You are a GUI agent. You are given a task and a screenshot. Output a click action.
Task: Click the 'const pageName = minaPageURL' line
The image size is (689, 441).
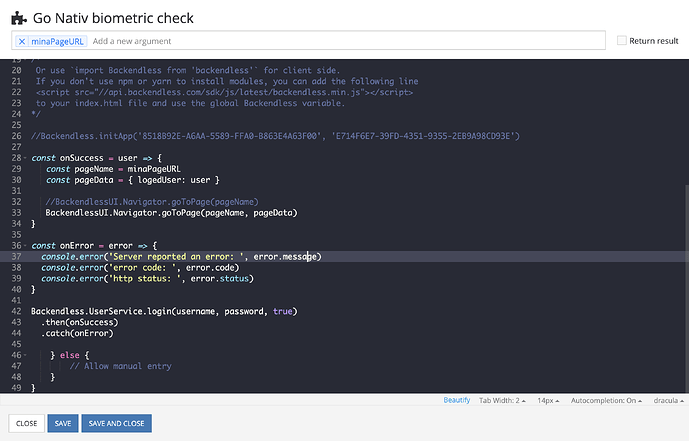pyautogui.click(x=113, y=169)
